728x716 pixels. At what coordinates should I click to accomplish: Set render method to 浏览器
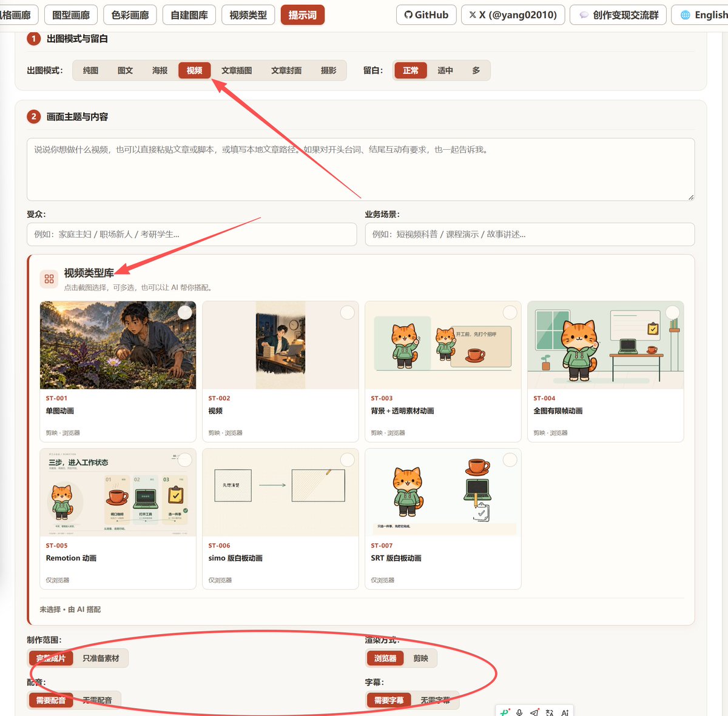pos(385,658)
